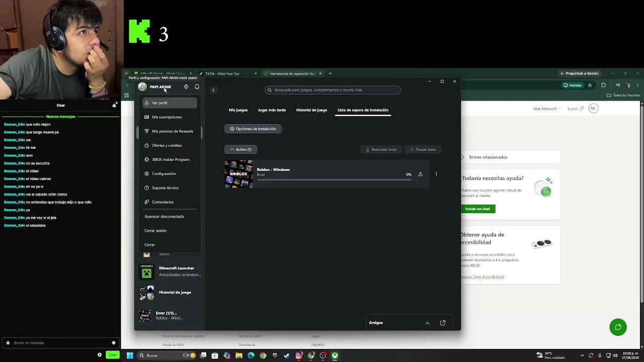Viewport: 644px width, 362px height.
Task: Click the Roblox download progress bar
Action: (333, 179)
